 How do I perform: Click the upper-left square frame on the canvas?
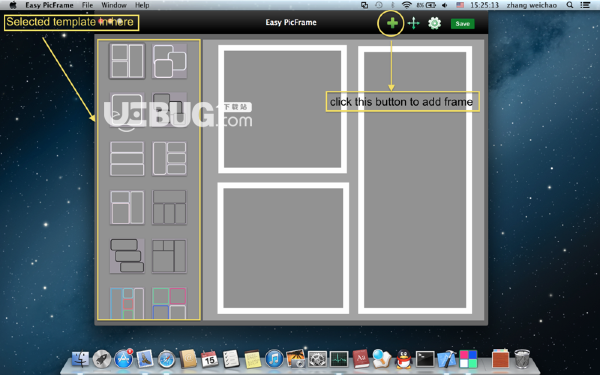[282, 109]
